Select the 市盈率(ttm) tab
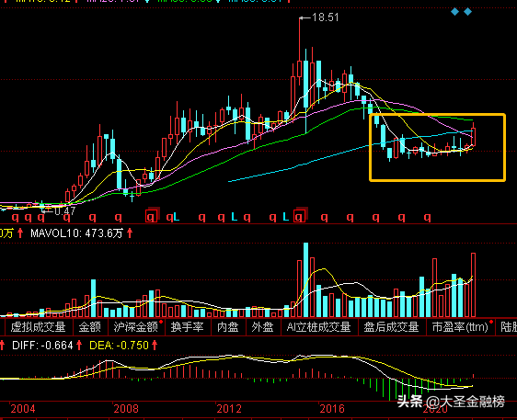The width and height of the screenshot is (517, 420). [x=460, y=327]
